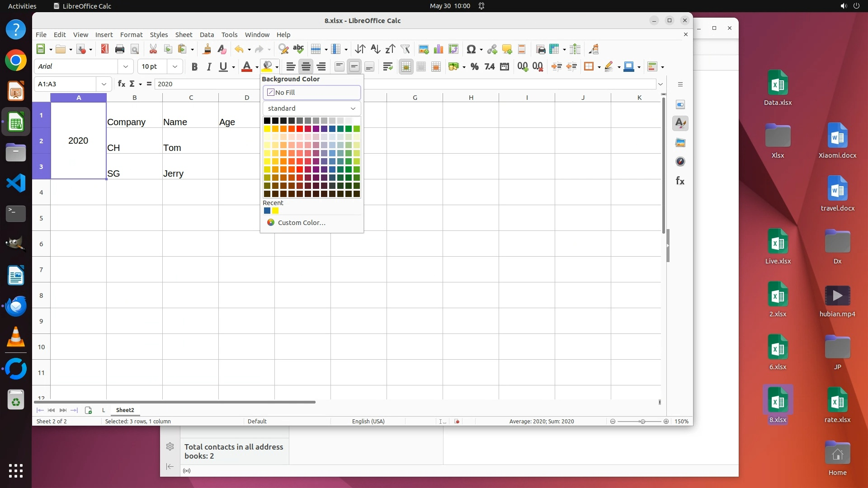Expand the standard palette dropdown
Viewport: 868px width, 488px height.
tap(353, 108)
